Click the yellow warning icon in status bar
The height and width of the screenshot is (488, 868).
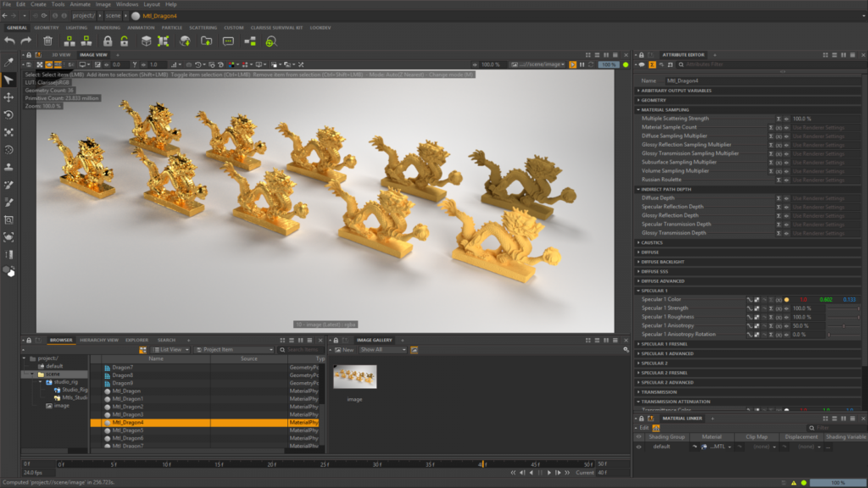(793, 483)
